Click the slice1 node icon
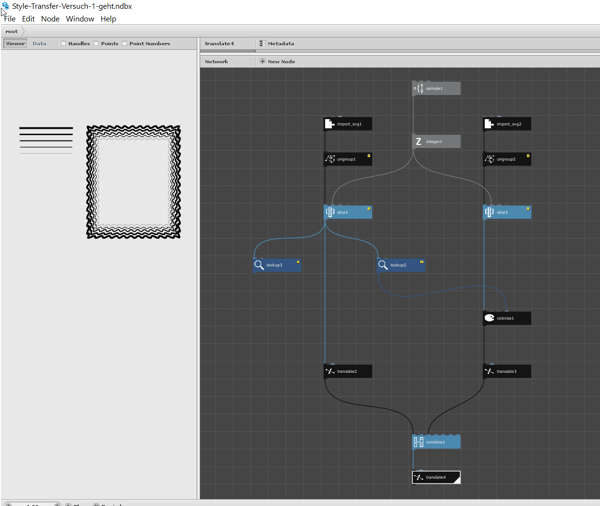The height and width of the screenshot is (506, 600). [330, 212]
